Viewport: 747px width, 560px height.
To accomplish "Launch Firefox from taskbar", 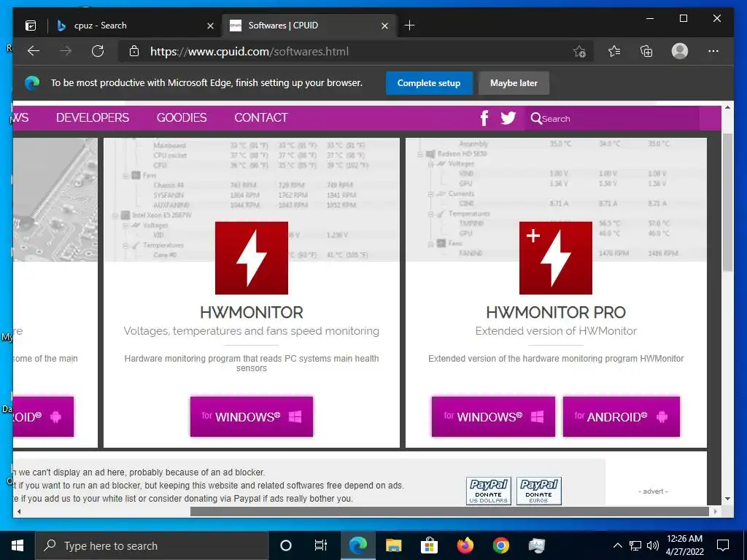I will point(465,545).
